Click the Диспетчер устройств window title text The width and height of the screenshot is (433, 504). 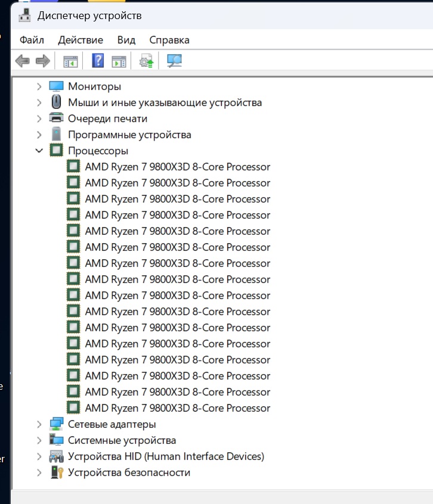click(89, 15)
